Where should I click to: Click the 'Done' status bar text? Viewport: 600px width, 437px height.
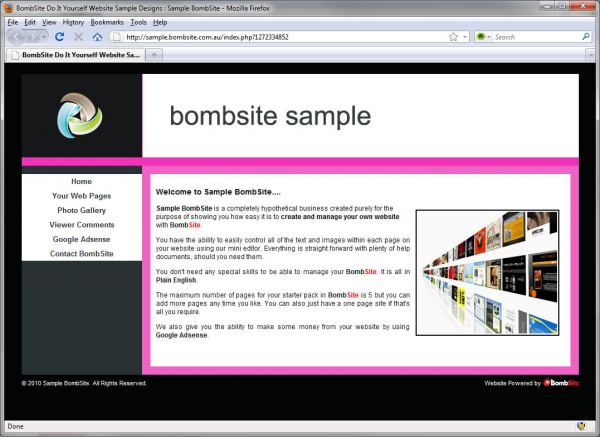pos(16,426)
